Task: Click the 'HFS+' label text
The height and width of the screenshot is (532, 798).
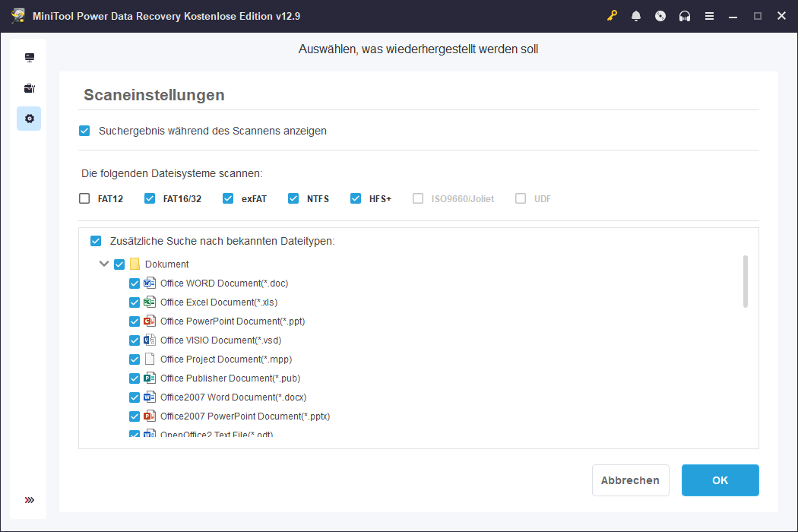Action: pos(380,198)
